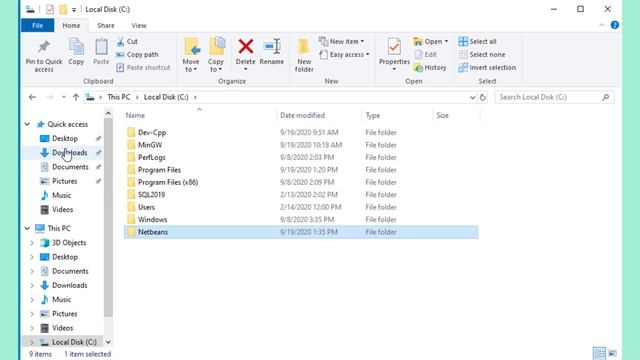Select all items in folder
This screenshot has width=640, height=360.
[478, 42]
